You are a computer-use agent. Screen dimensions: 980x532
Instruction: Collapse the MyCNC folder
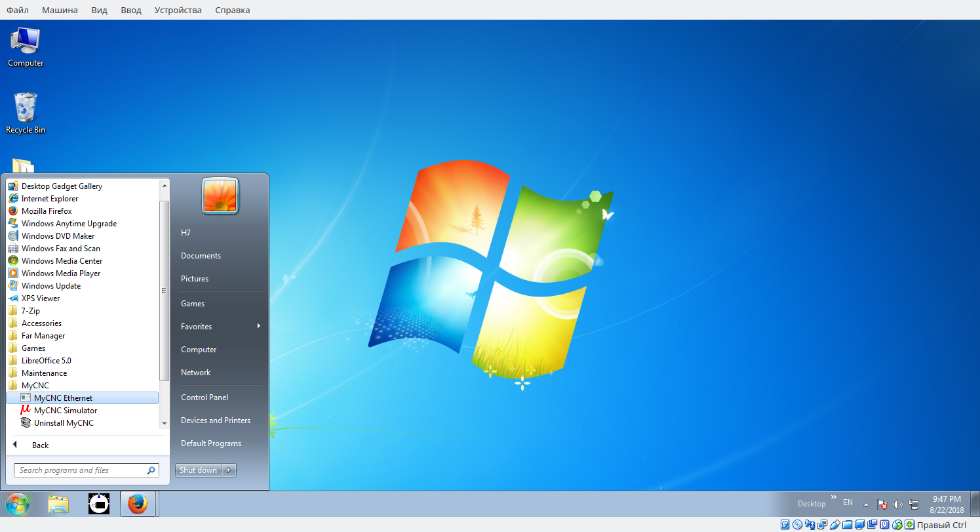(35, 386)
